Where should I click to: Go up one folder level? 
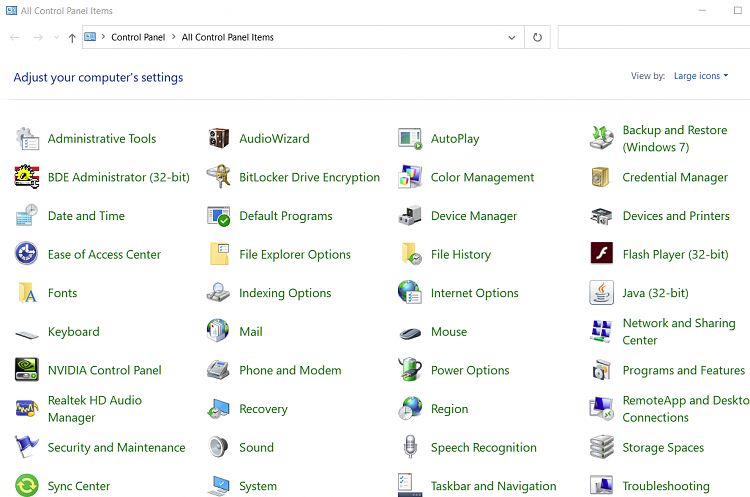tap(72, 38)
